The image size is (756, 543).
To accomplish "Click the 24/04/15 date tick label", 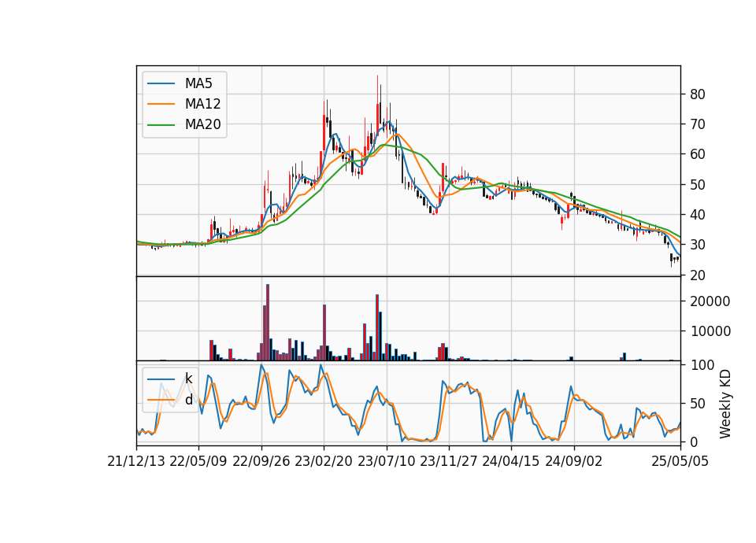I will pos(511,461).
